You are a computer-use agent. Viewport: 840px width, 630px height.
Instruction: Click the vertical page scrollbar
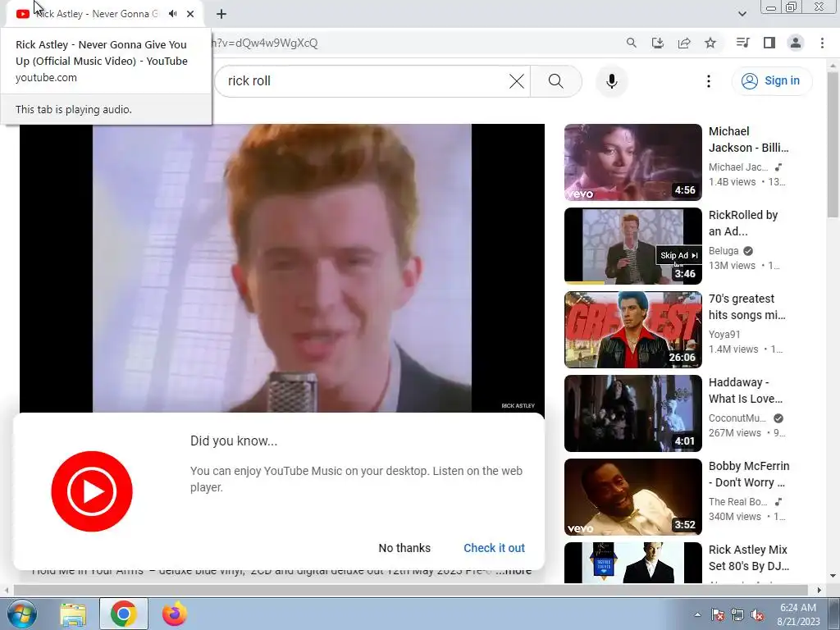[x=833, y=144]
